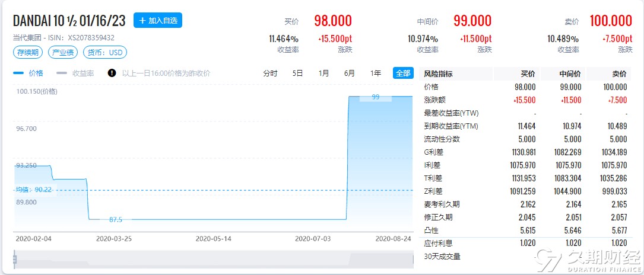Click the info icon beside 以上一日16:00价格为昨收价
The height and width of the screenshot is (275, 644).
tap(112, 73)
